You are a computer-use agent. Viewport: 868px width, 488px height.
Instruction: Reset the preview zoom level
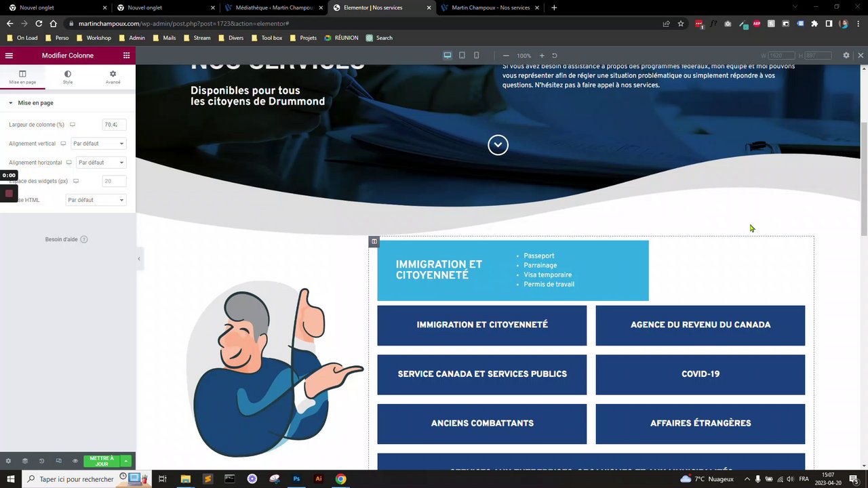[x=554, y=56]
